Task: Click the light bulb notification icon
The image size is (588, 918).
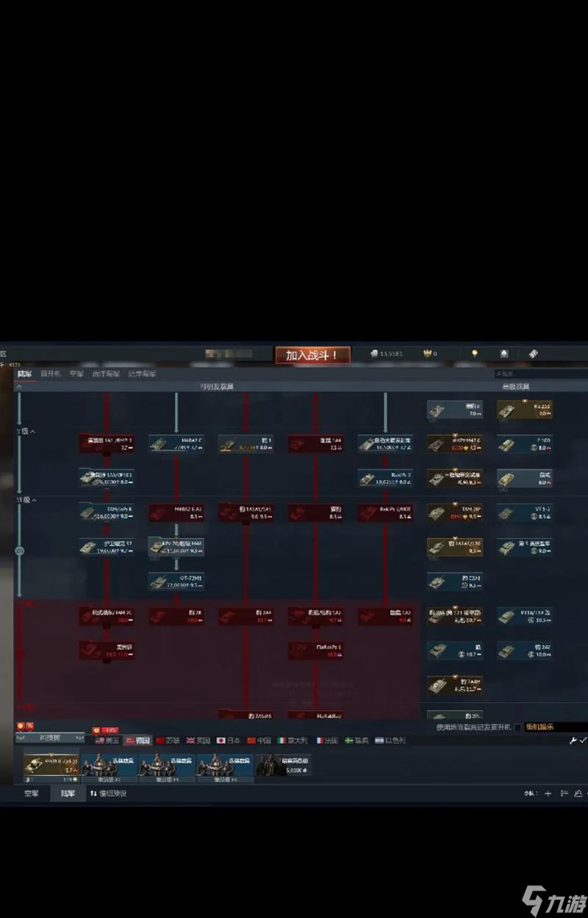Action: [x=474, y=354]
